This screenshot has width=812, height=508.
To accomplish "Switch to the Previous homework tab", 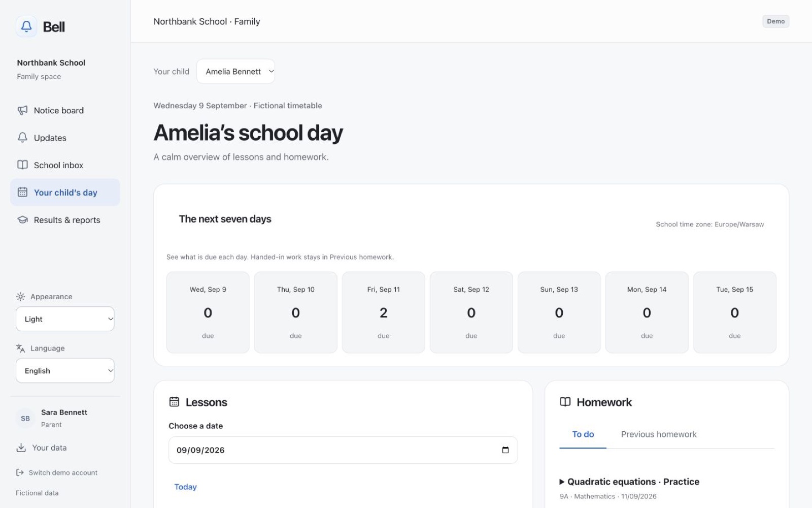I will click(659, 434).
